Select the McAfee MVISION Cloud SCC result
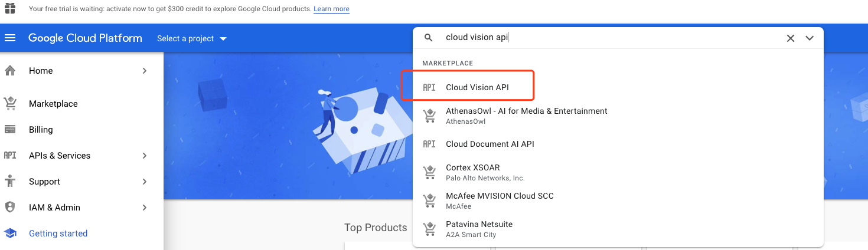This screenshot has height=250, width=868. [x=618, y=200]
